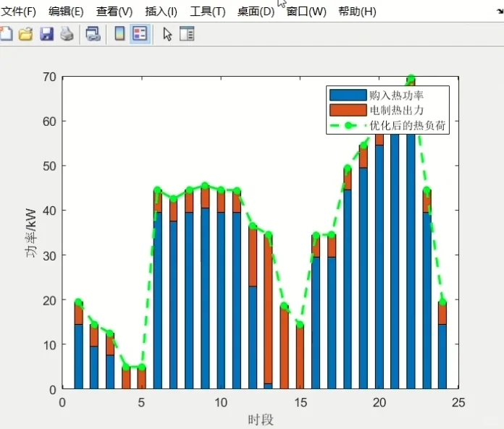The height and width of the screenshot is (429, 504).
Task: Click the Open File folder icon
Action: [x=26, y=34]
